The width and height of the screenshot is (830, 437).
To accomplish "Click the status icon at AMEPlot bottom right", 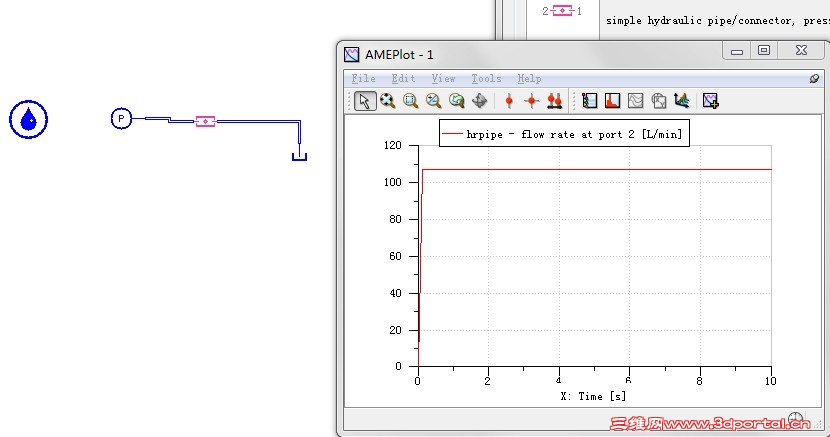I will coord(795,419).
